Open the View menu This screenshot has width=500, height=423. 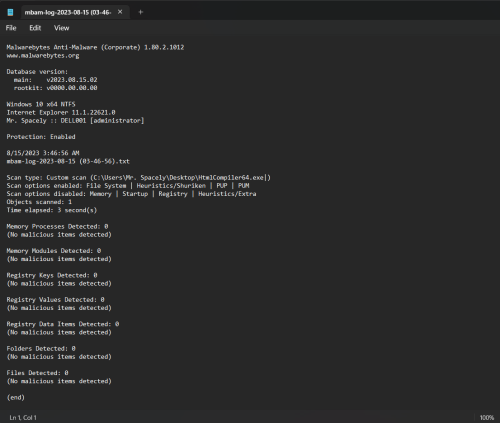[x=62, y=28]
